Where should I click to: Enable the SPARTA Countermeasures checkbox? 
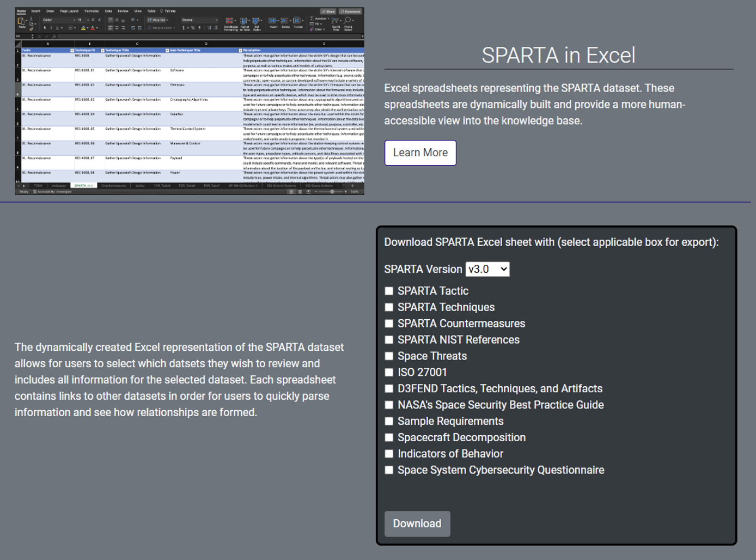[389, 324]
